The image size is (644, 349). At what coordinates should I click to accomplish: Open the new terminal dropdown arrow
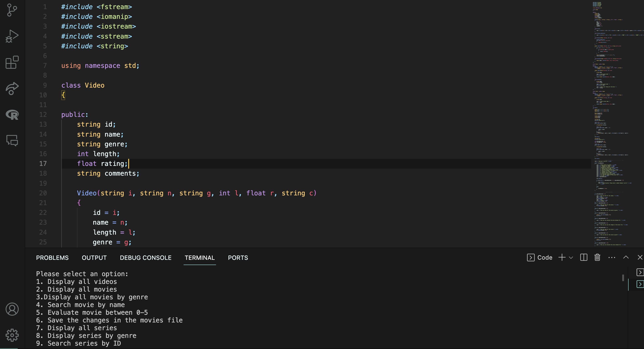pos(570,258)
